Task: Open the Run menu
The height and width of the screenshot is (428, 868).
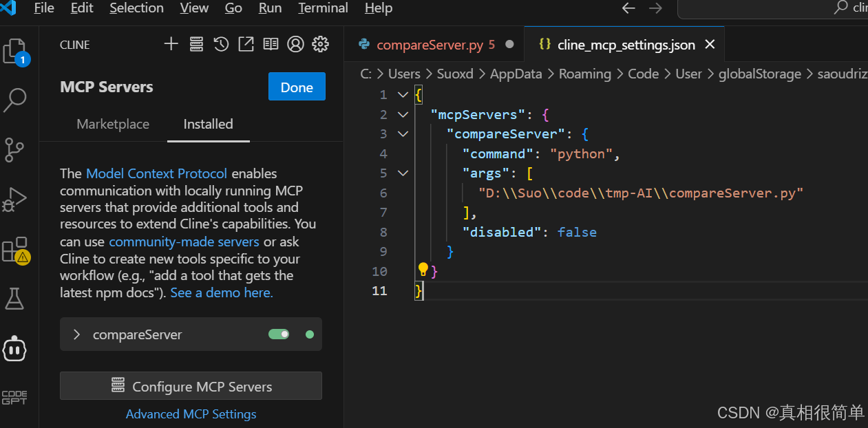Action: pos(270,8)
